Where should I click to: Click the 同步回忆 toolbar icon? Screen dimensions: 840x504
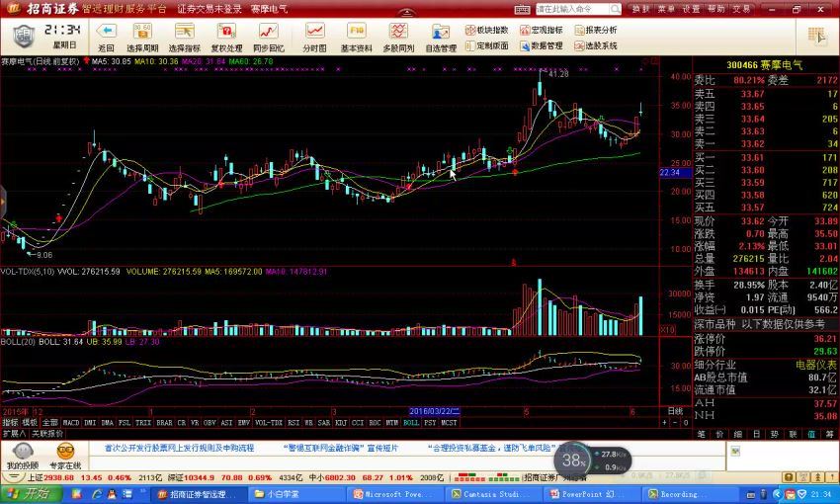(x=269, y=31)
